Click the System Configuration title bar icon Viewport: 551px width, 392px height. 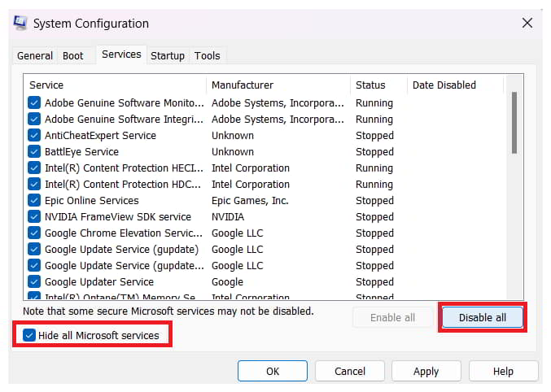[20, 24]
